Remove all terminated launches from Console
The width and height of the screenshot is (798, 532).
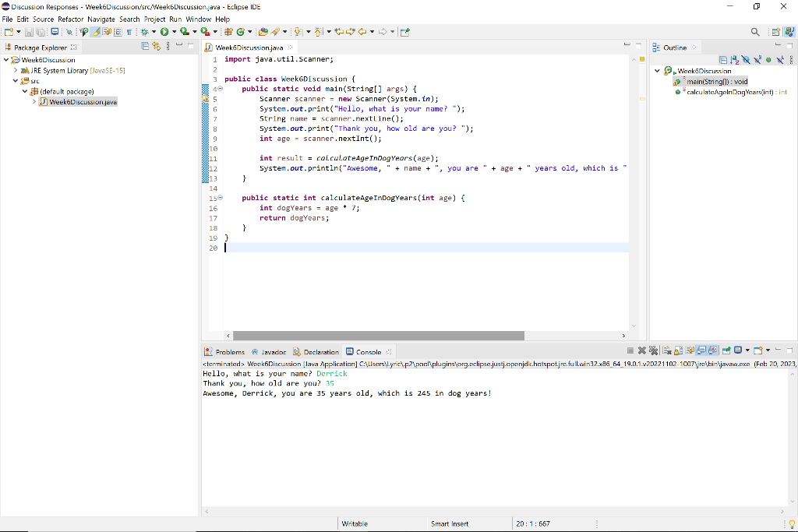pos(653,350)
